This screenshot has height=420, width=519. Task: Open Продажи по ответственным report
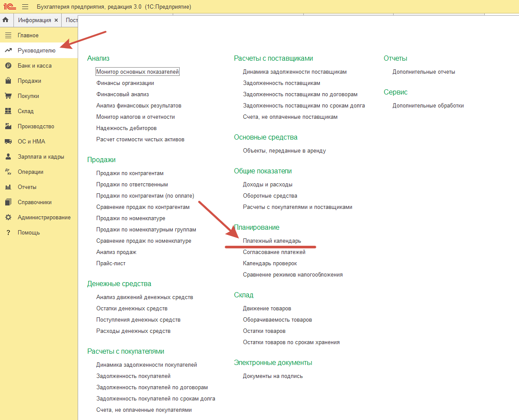132,185
